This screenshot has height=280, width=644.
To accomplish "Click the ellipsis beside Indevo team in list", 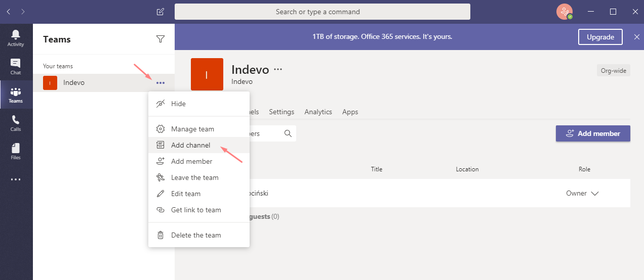I will pos(160,83).
